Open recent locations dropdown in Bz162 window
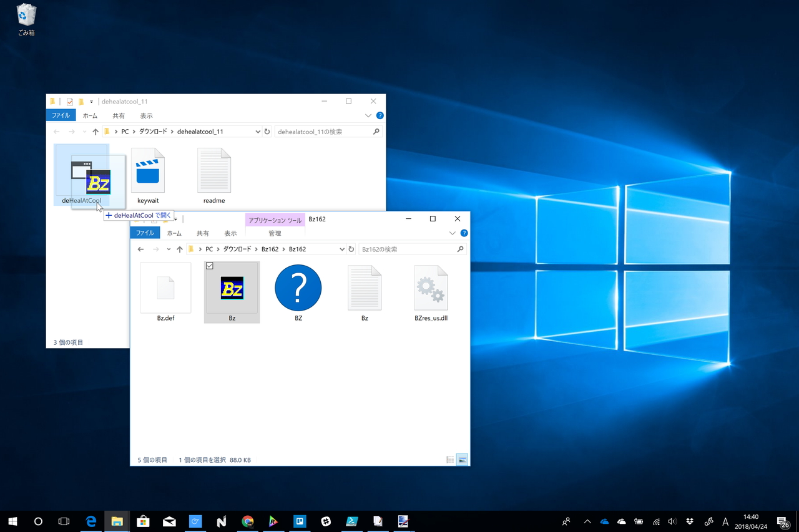 point(169,249)
